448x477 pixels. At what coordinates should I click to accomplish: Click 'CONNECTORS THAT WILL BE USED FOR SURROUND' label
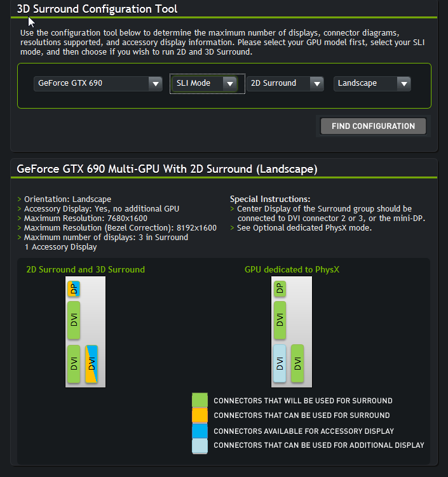point(303,401)
